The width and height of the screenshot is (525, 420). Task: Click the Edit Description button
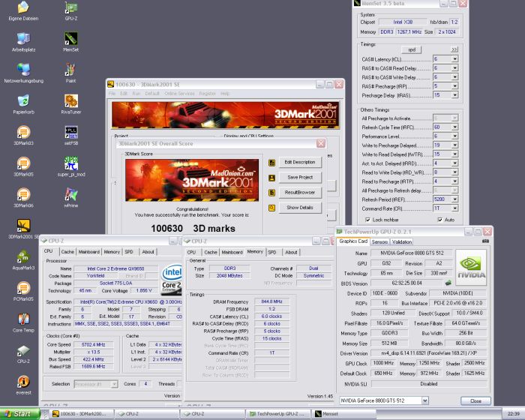pos(300,162)
